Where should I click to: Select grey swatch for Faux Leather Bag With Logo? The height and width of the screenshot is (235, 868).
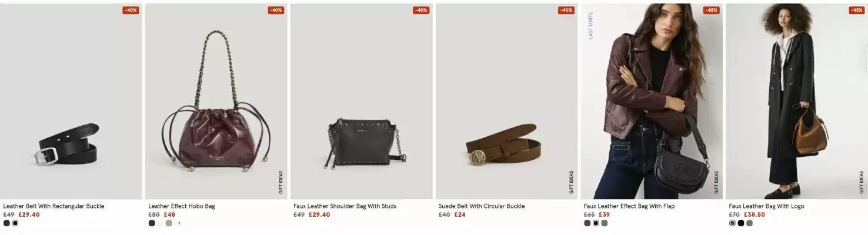point(749,223)
